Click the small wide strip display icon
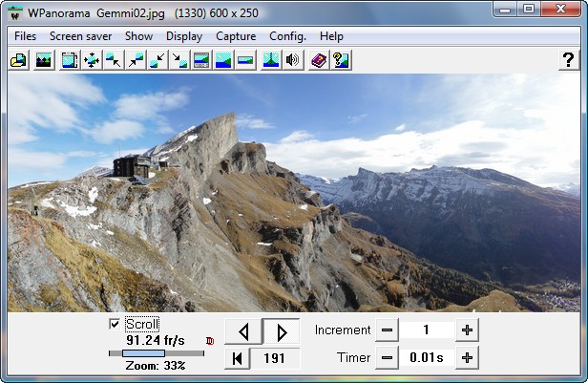 pos(245,60)
